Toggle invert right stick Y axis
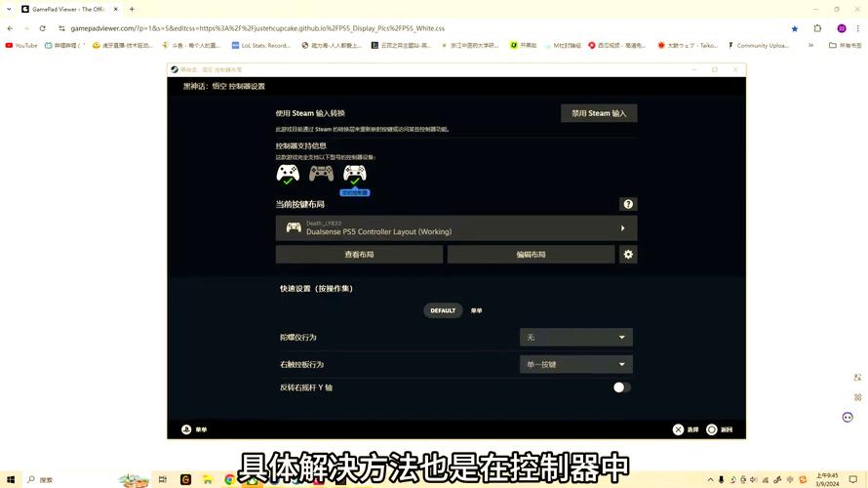 coord(621,387)
